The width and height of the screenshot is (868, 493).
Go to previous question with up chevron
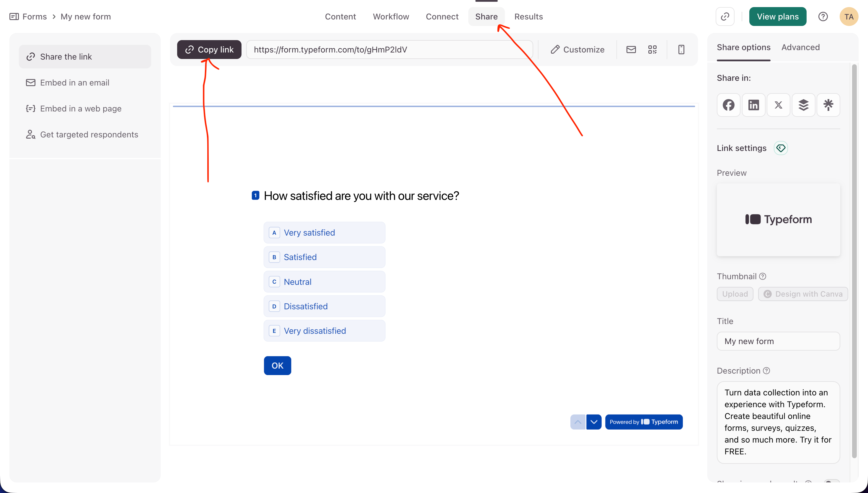[577, 422]
